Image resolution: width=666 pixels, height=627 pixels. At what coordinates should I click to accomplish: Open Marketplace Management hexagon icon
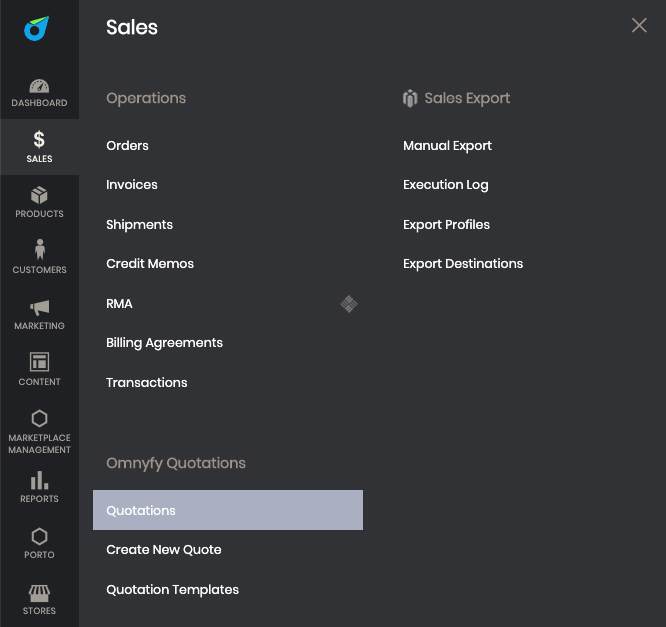39,418
